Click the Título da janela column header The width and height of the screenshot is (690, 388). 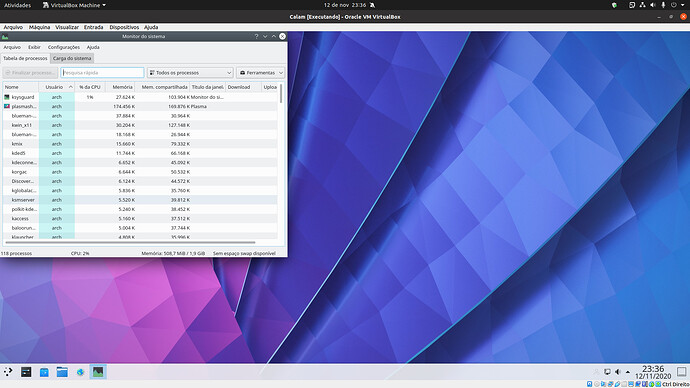pos(207,87)
